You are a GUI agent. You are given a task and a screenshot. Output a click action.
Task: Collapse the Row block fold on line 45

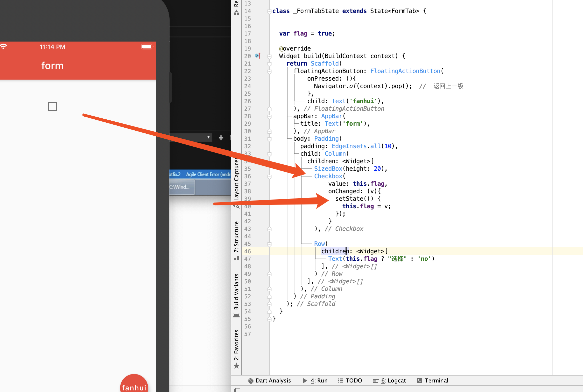tap(269, 244)
